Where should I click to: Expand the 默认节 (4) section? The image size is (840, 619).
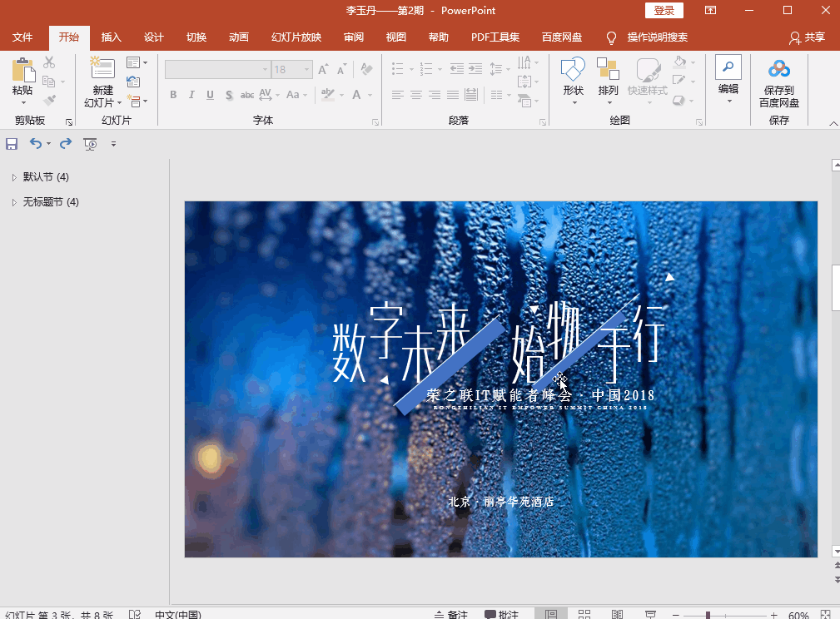(14, 177)
